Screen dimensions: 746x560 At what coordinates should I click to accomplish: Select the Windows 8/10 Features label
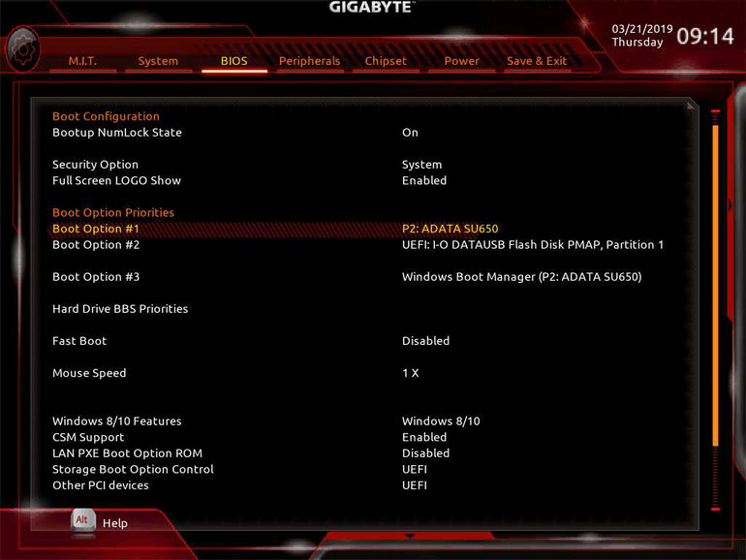[x=117, y=421]
